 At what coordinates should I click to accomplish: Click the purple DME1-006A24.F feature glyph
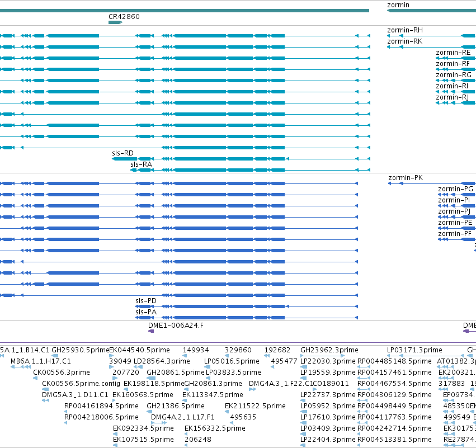[151, 331]
